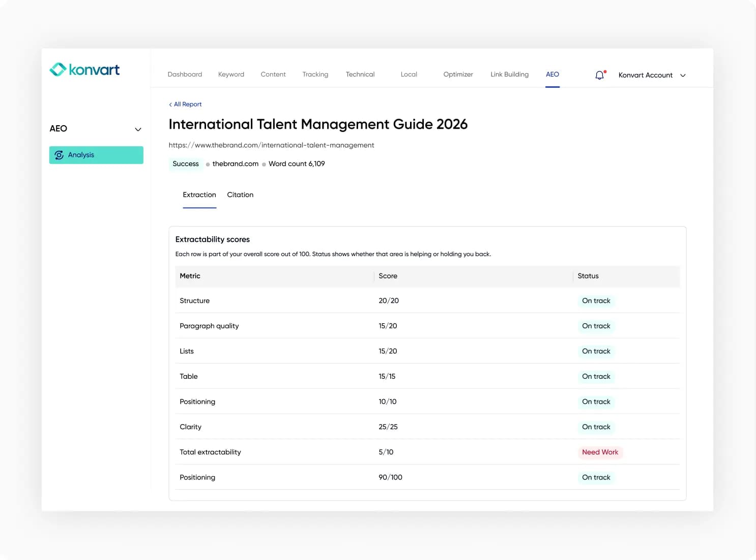Click the Total extractability metric label

coord(210,452)
